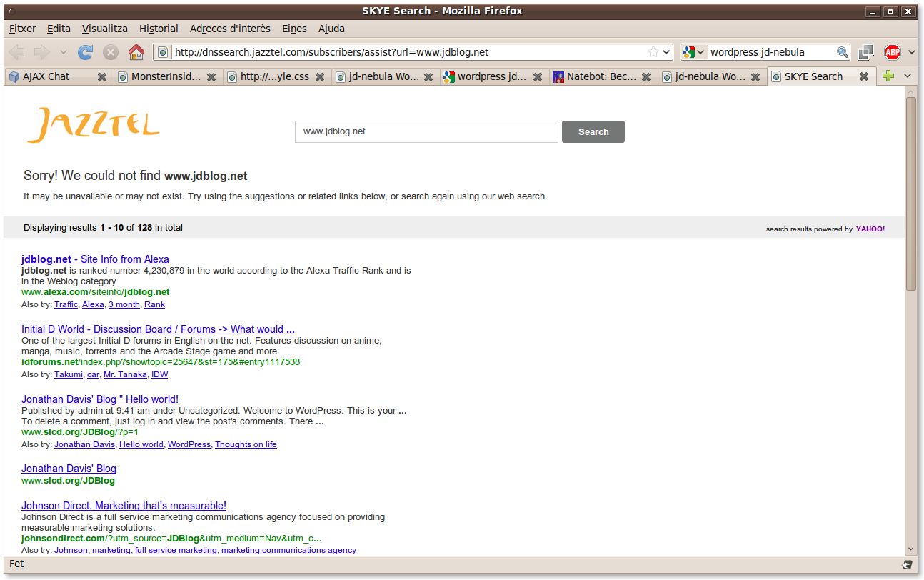Switch to the wordpress jd... tab
The width and height of the screenshot is (924, 580).
(x=493, y=76)
